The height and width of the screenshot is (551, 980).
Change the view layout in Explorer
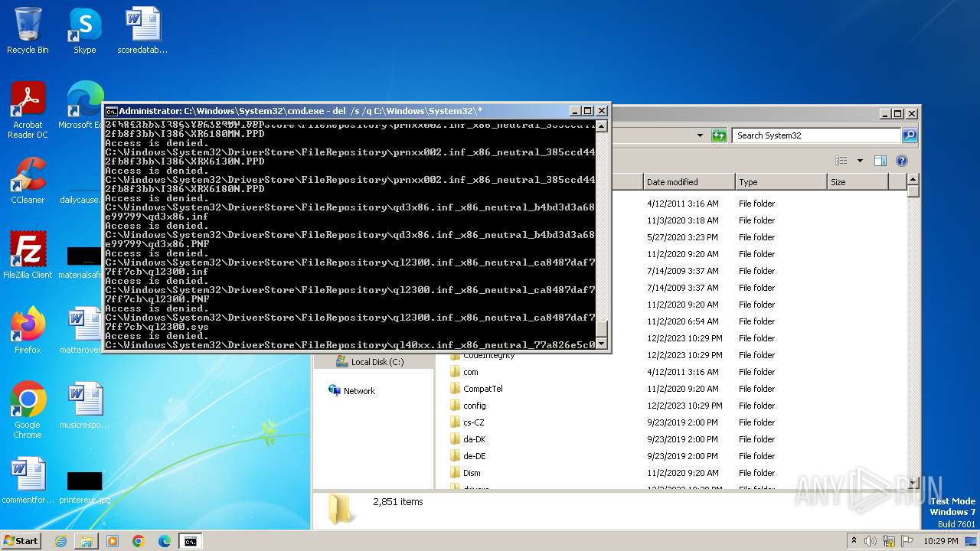841,161
